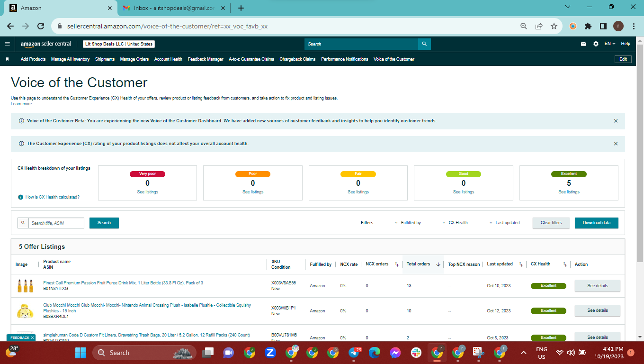Open the Zalo app from the taskbar
The height and width of the screenshot is (364, 644).
[270, 353]
